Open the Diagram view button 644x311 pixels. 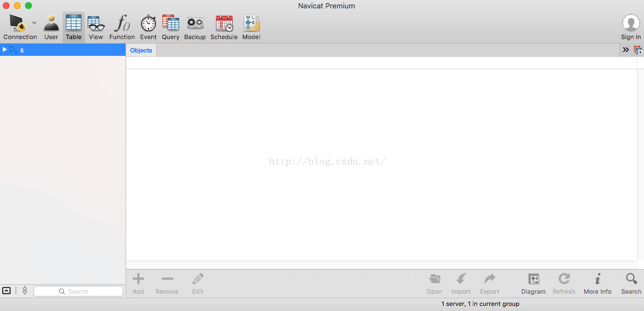533,284
